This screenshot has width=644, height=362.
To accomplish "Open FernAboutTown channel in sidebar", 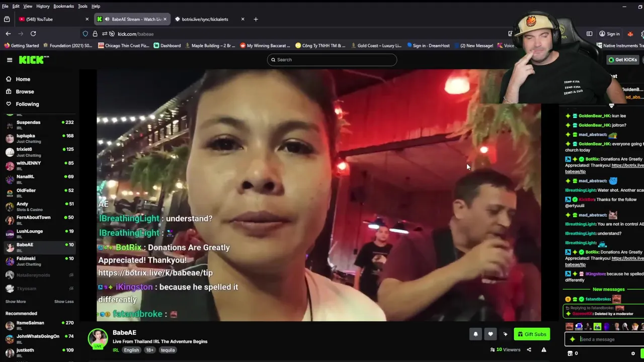I will coord(39,220).
